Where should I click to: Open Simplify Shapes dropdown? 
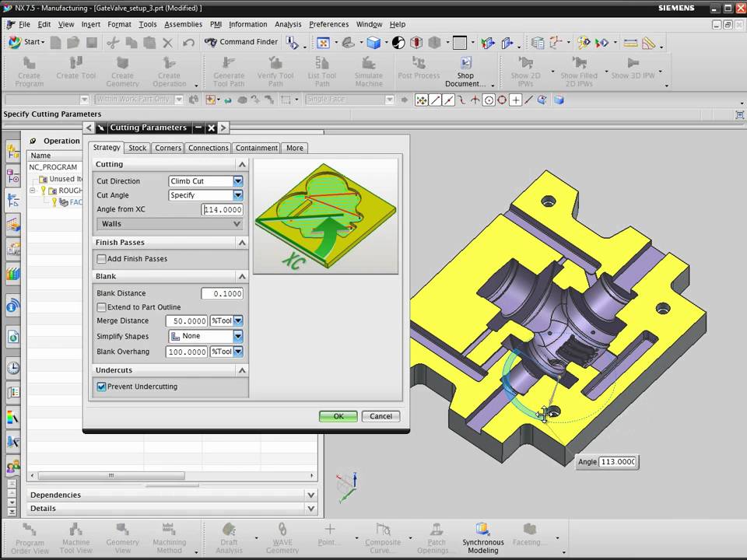[238, 336]
